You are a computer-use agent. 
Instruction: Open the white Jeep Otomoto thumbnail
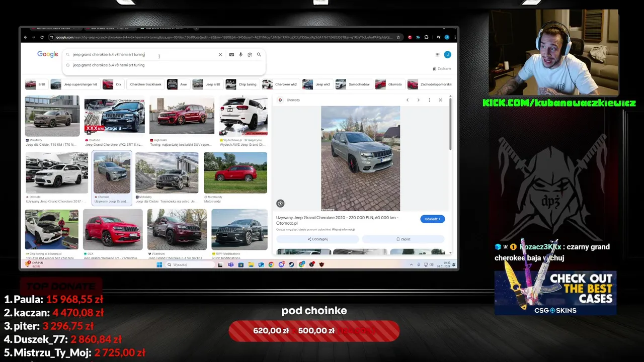pos(57,173)
